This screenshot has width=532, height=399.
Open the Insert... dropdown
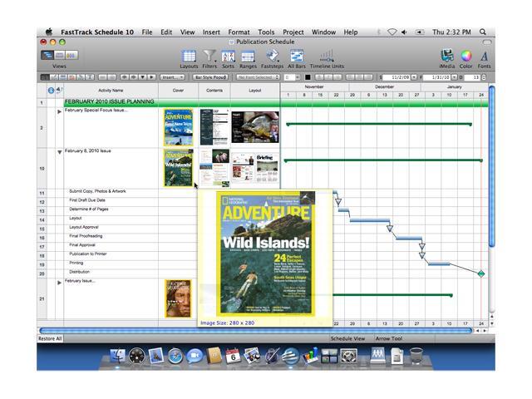click(x=174, y=77)
